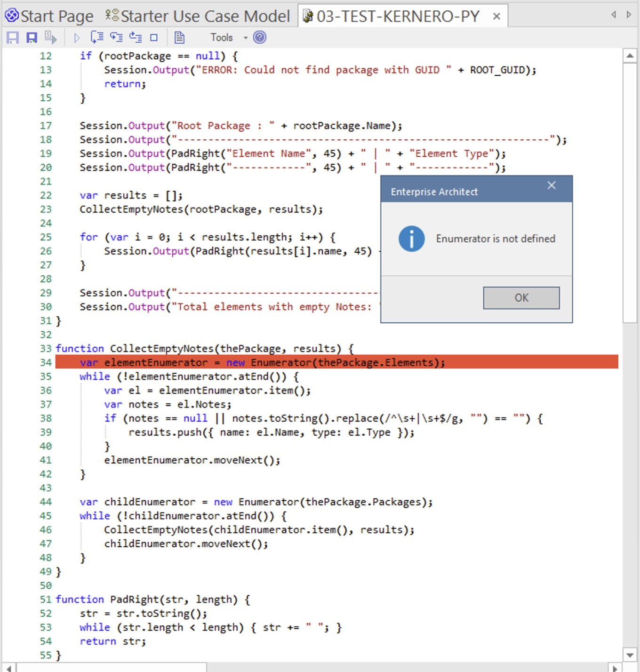Viewport: 640px width, 672px height.
Task: Click line number 12 in the gutter
Action: click(x=46, y=56)
